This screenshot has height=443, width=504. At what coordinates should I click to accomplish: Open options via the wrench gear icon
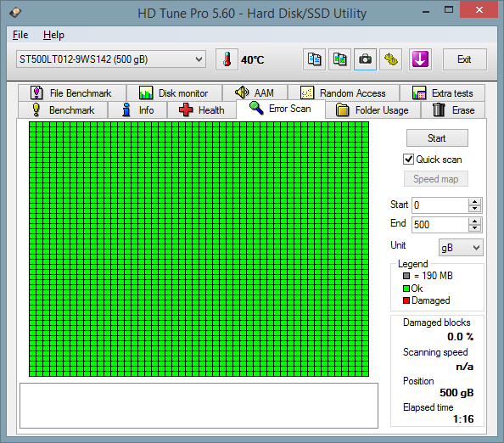pyautogui.click(x=390, y=59)
